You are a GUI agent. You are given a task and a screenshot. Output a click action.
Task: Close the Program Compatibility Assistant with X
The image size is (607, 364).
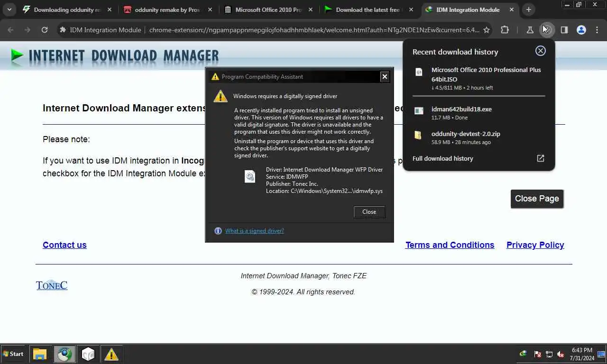[x=385, y=76]
